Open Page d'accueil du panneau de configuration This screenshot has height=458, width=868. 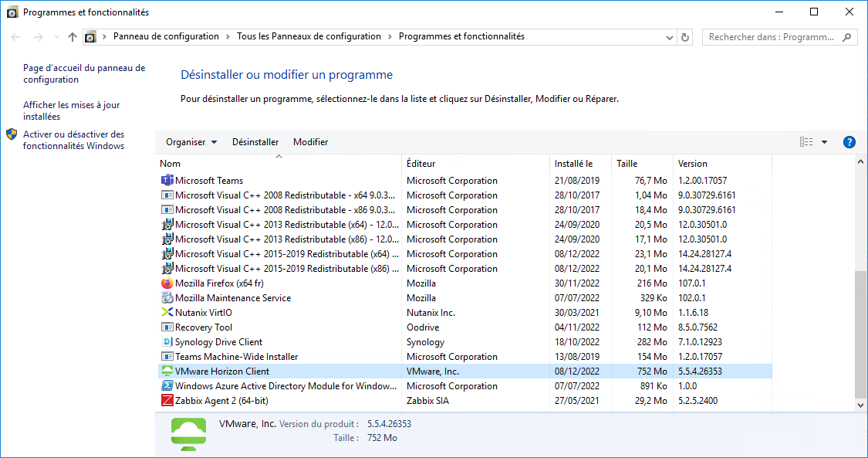point(84,73)
